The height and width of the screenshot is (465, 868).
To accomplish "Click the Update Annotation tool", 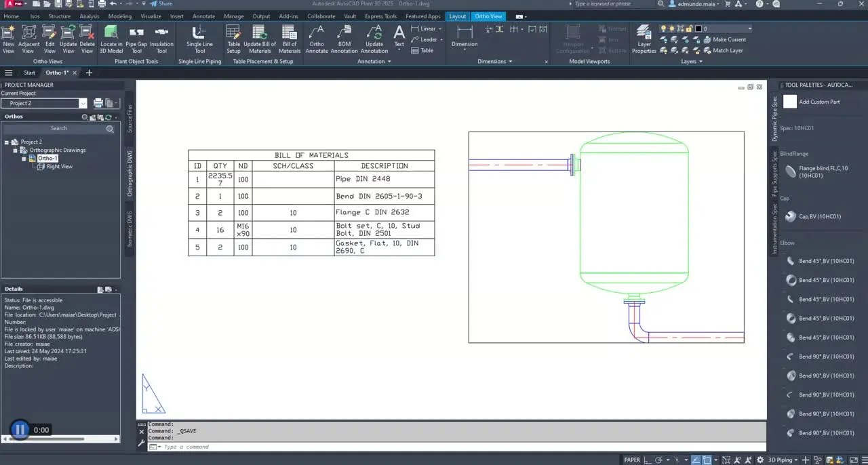I will 374,39.
